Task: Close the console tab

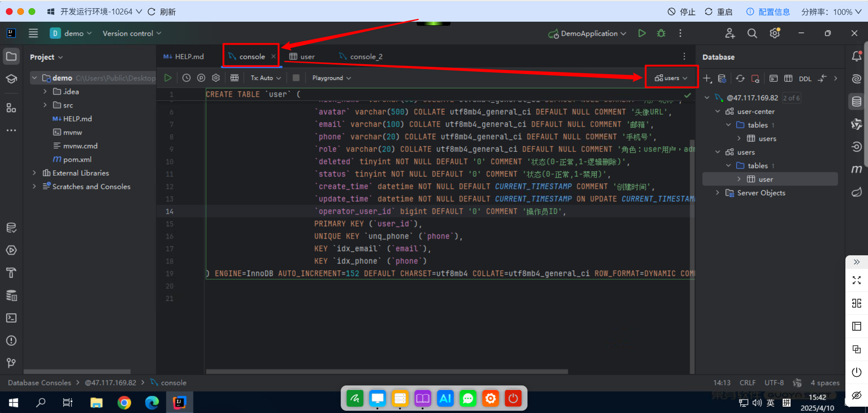Action: pos(273,56)
